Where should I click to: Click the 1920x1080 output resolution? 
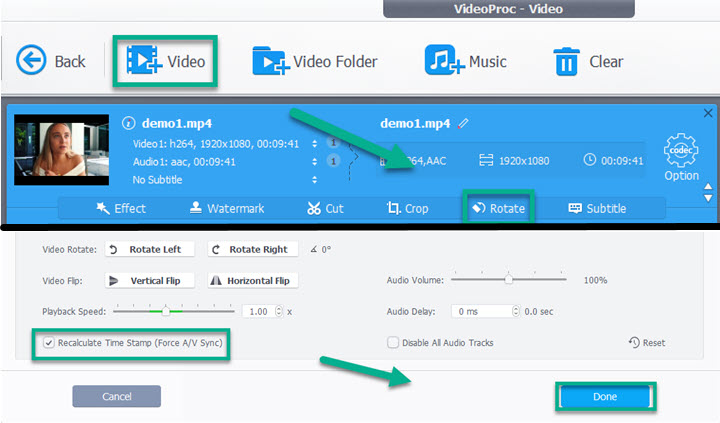(x=524, y=161)
